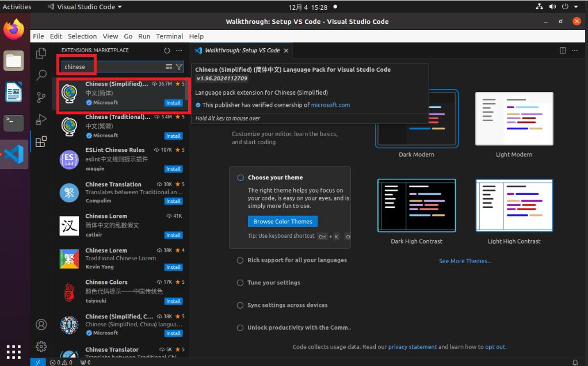Screen dimensions: 588x366
Task: Install Chinese Translation extension
Action: pos(173,201)
